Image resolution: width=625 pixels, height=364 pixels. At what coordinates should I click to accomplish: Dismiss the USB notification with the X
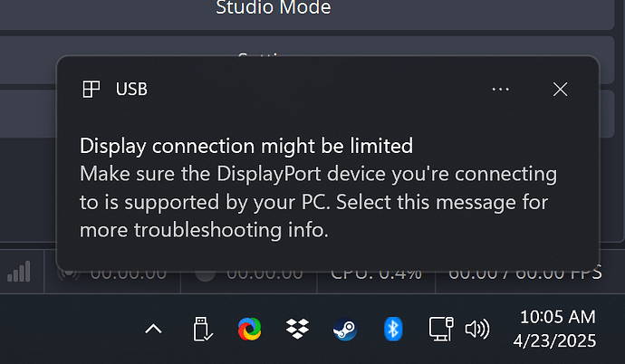click(x=560, y=89)
